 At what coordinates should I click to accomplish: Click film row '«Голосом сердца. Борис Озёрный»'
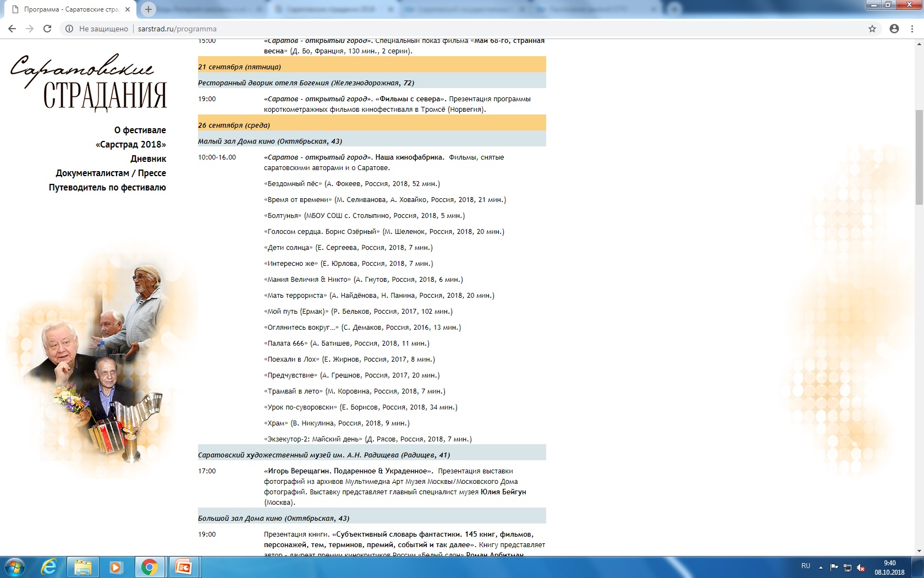click(384, 232)
